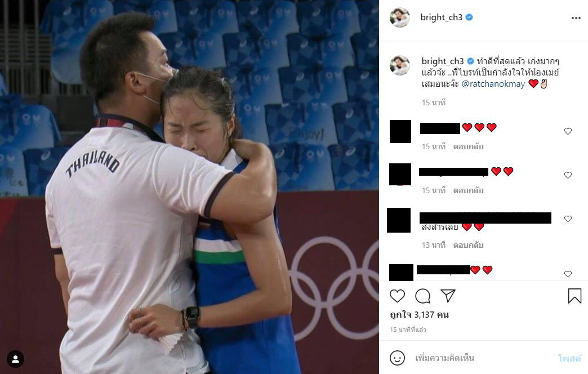Show tagged people icon on photo
The width and height of the screenshot is (588, 374).
click(15, 359)
